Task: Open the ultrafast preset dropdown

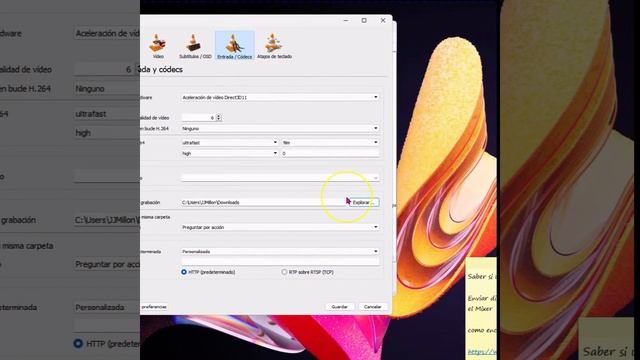Action: [x=230, y=142]
